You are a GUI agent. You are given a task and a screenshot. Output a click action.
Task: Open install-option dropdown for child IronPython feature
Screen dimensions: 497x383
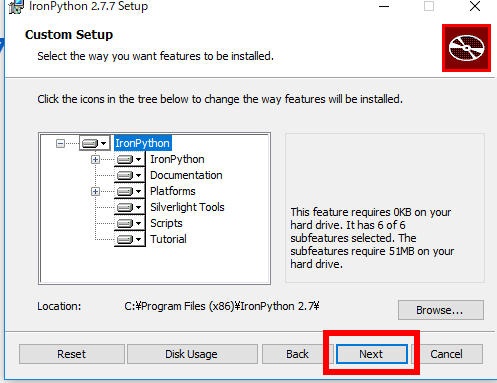click(130, 159)
